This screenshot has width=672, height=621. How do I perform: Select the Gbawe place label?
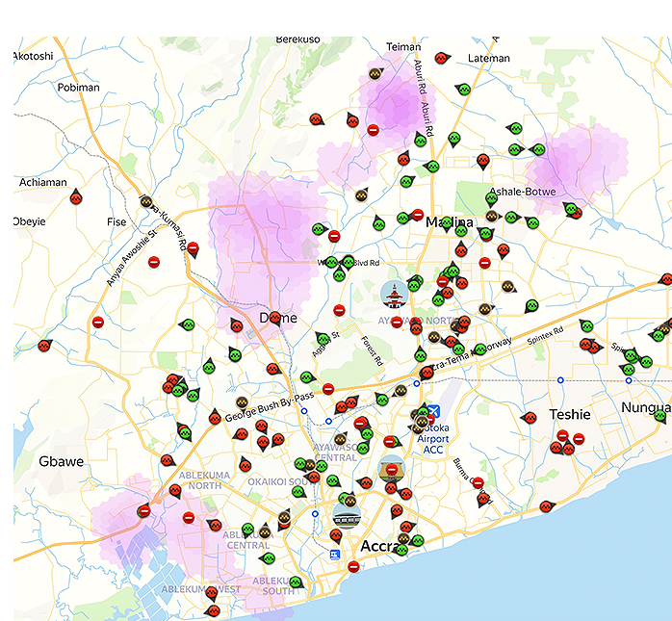(x=62, y=461)
